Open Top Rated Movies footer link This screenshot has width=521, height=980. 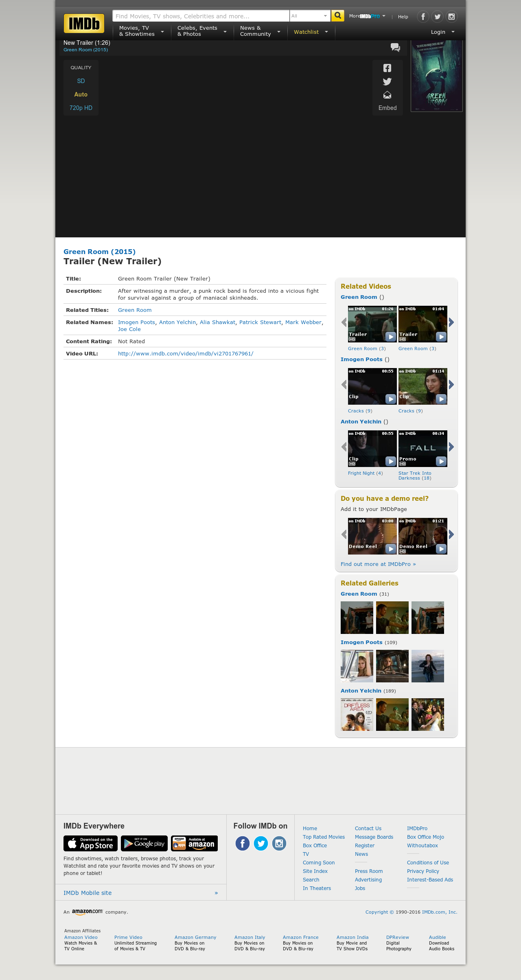(x=324, y=837)
